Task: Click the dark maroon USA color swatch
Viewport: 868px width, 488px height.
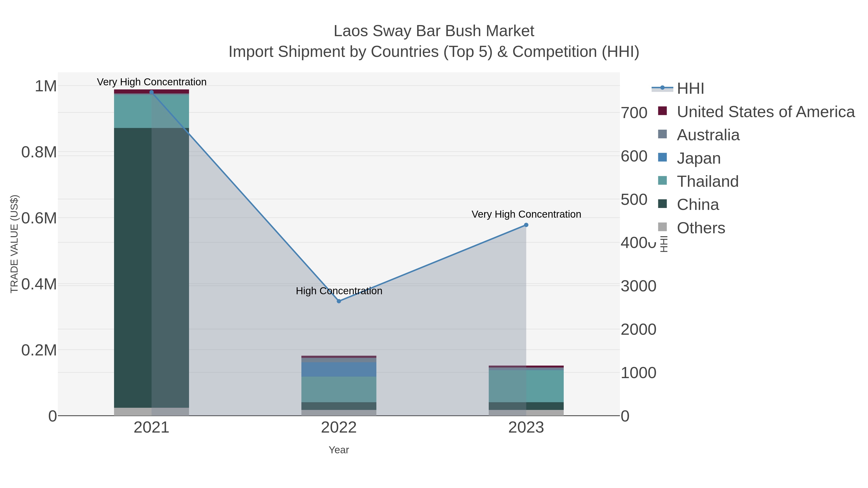Action: click(663, 111)
